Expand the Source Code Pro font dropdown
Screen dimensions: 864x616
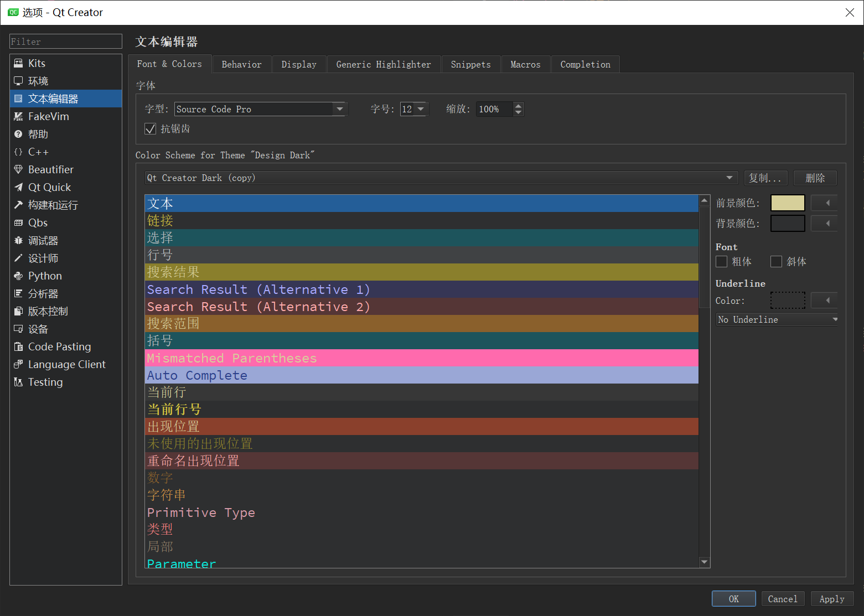339,109
